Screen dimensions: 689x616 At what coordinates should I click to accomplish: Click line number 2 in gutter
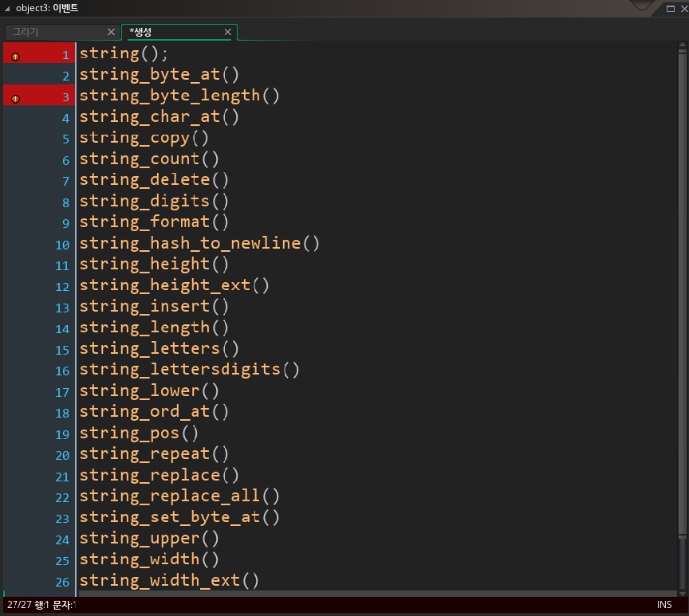(66, 76)
